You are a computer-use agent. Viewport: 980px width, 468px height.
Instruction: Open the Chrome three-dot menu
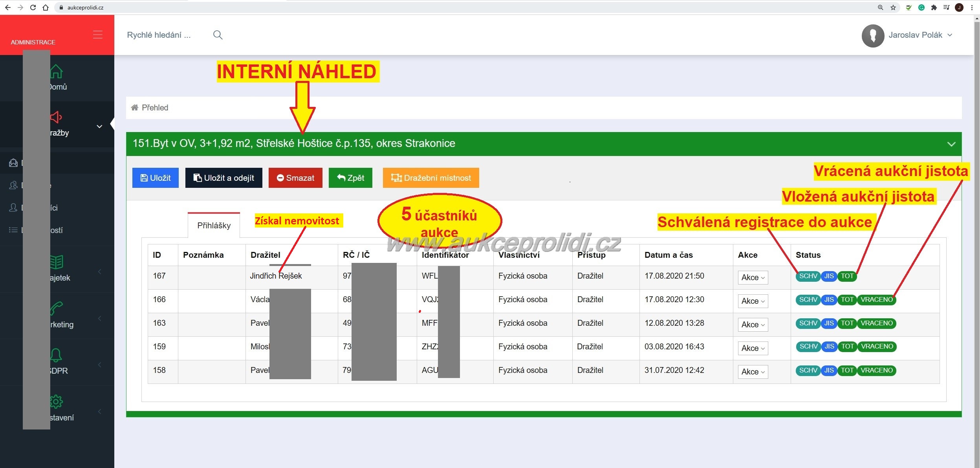(972, 7)
